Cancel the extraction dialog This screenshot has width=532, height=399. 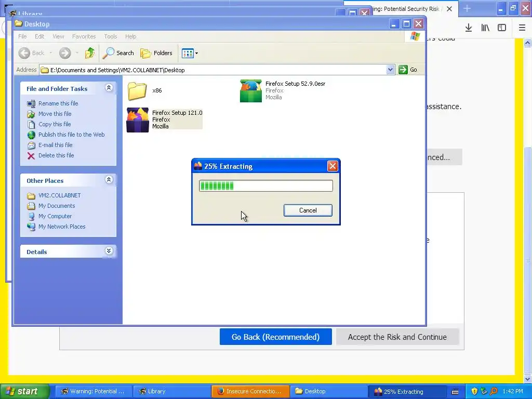[x=308, y=210]
